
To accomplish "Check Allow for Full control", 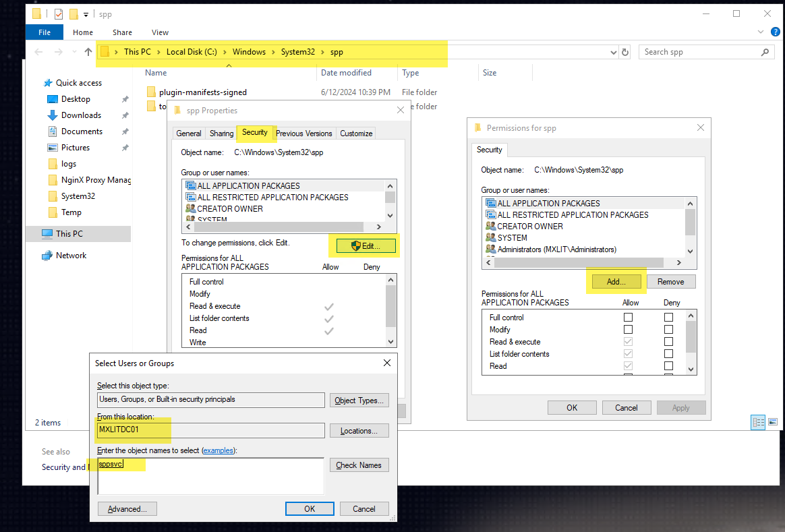I will (628, 318).
